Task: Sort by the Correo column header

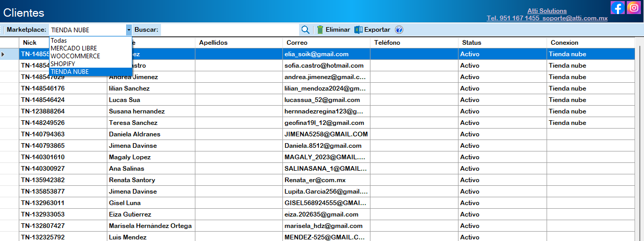Action: coord(326,43)
